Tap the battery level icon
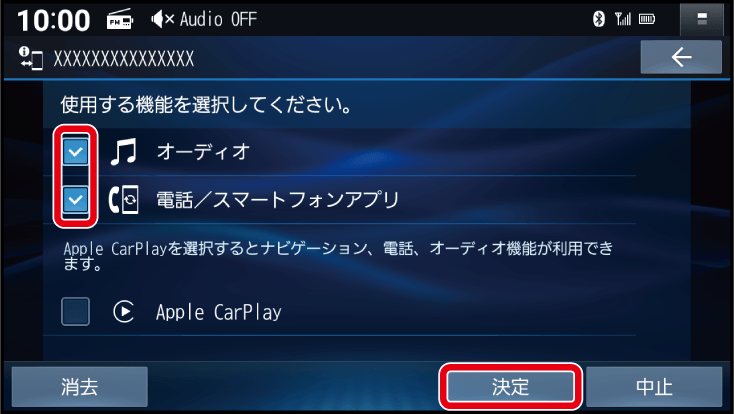Image resolution: width=734 pixels, height=414 pixels. tap(647, 19)
